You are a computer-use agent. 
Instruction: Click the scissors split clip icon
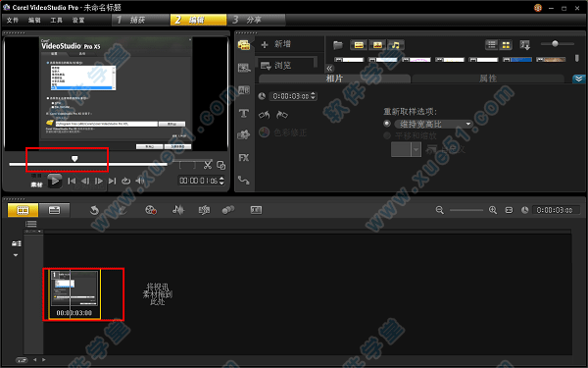(208, 165)
